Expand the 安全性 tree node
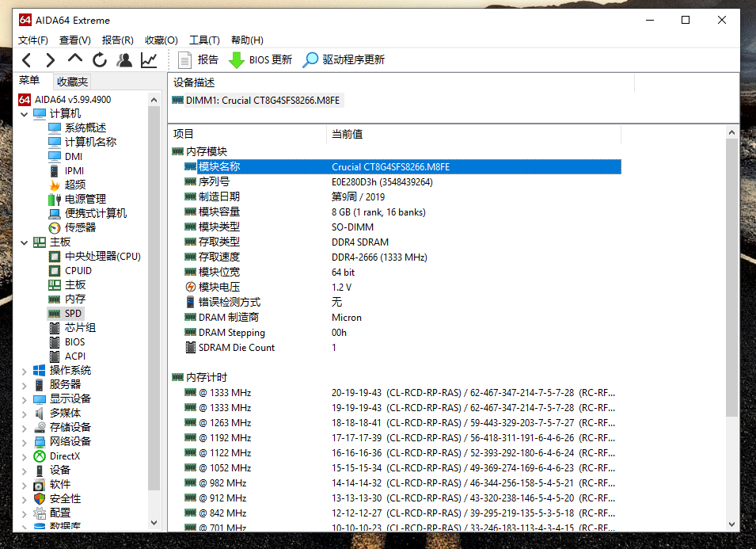The height and width of the screenshot is (549, 756). click(x=24, y=499)
